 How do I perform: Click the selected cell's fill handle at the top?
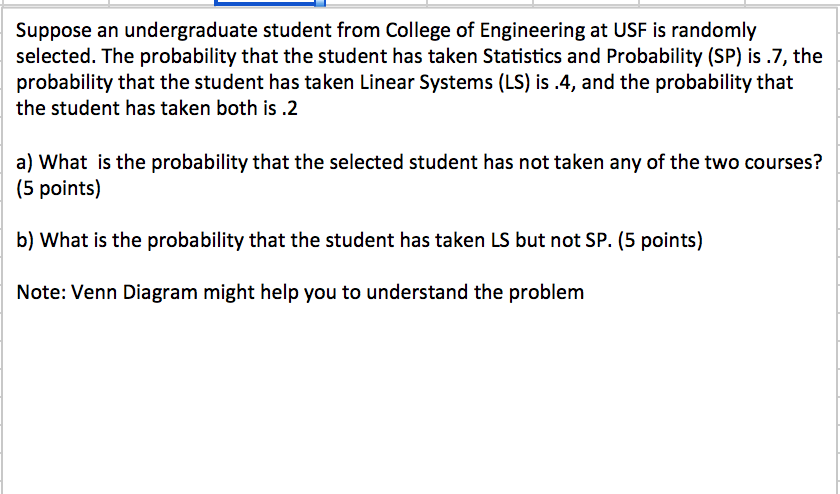(x=321, y=5)
